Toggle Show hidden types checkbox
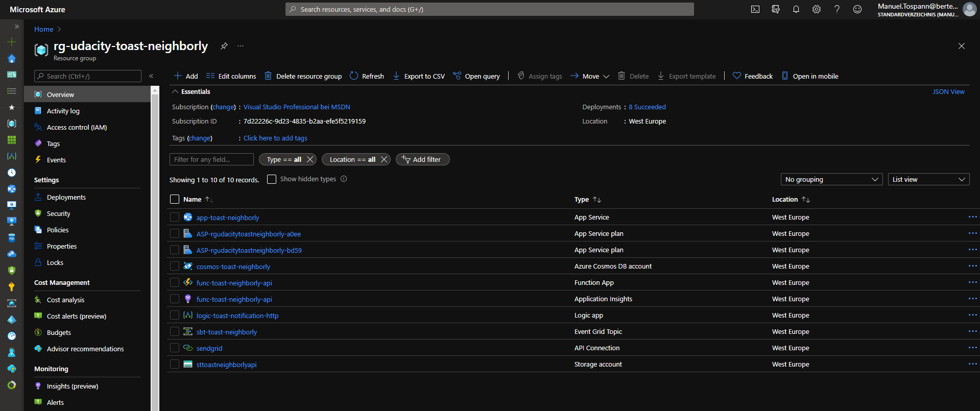Screen dimensions: 980x411 point(272,179)
